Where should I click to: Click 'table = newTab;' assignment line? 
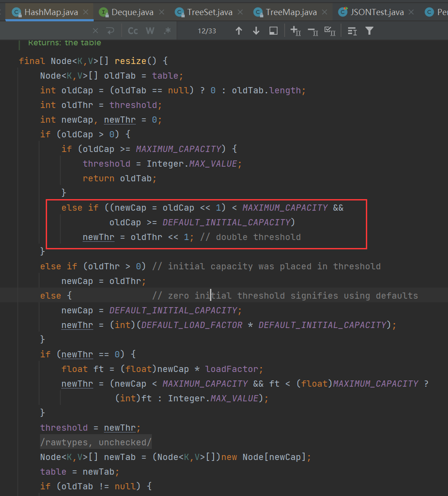[79, 472]
